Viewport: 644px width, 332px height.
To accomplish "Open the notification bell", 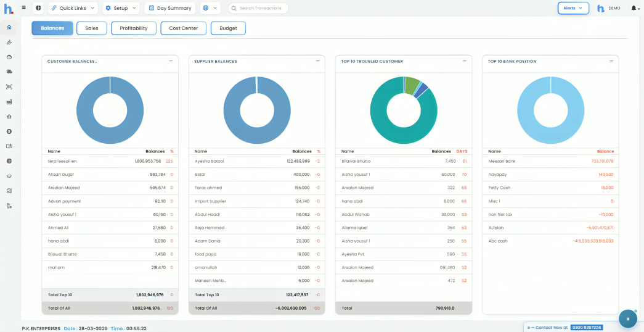I will (635, 8).
